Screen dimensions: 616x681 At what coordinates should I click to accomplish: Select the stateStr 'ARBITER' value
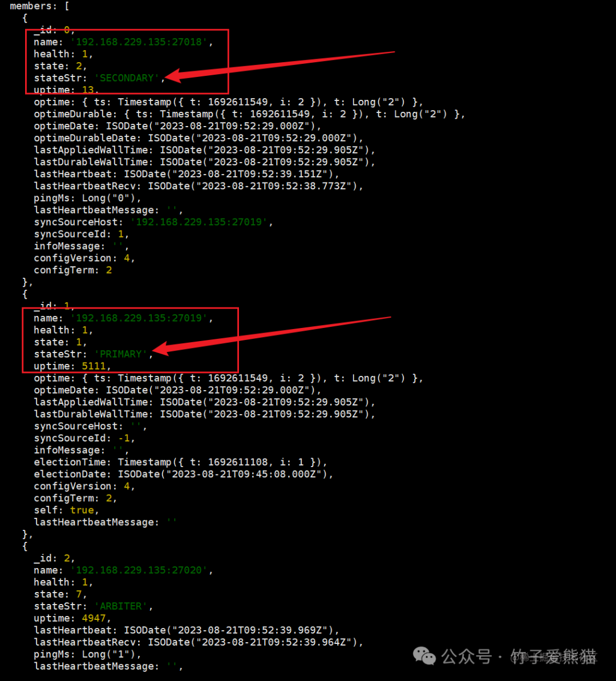tap(121, 606)
